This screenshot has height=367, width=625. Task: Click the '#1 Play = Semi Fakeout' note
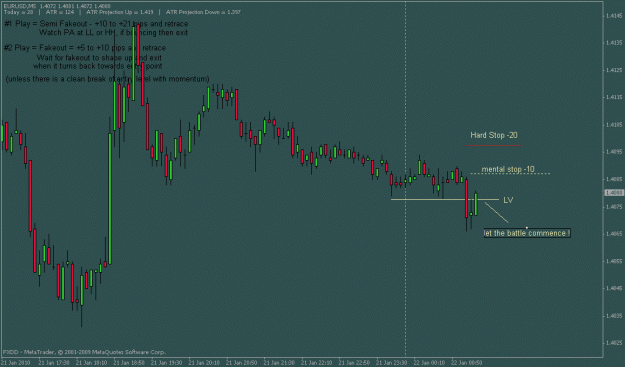[x=96, y=24]
